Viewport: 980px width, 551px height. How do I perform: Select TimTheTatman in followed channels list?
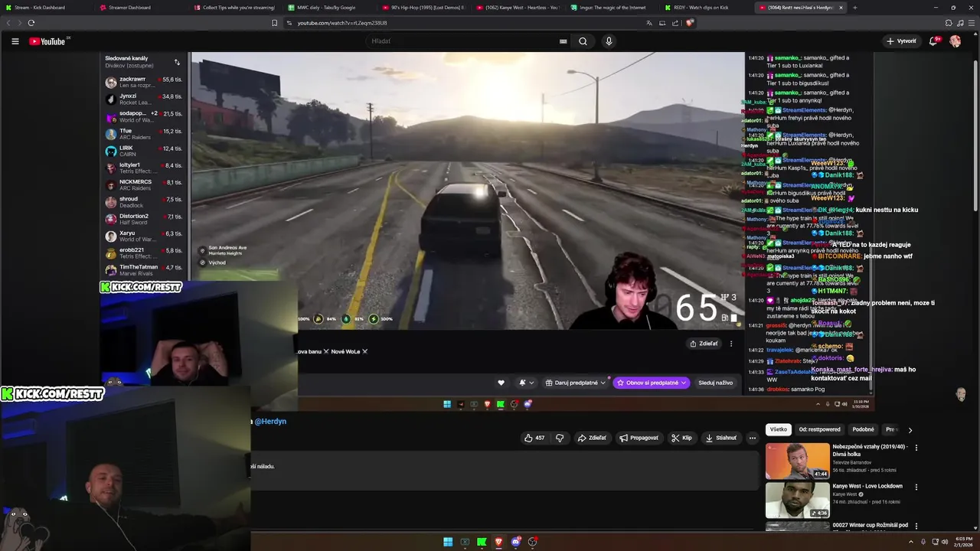[144, 271]
